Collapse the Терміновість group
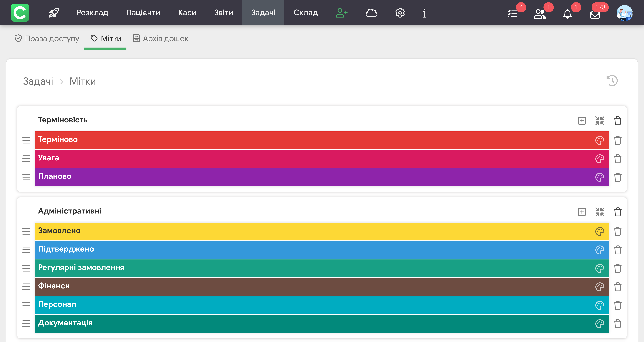Image resolution: width=644 pixels, height=342 pixels. click(x=600, y=121)
